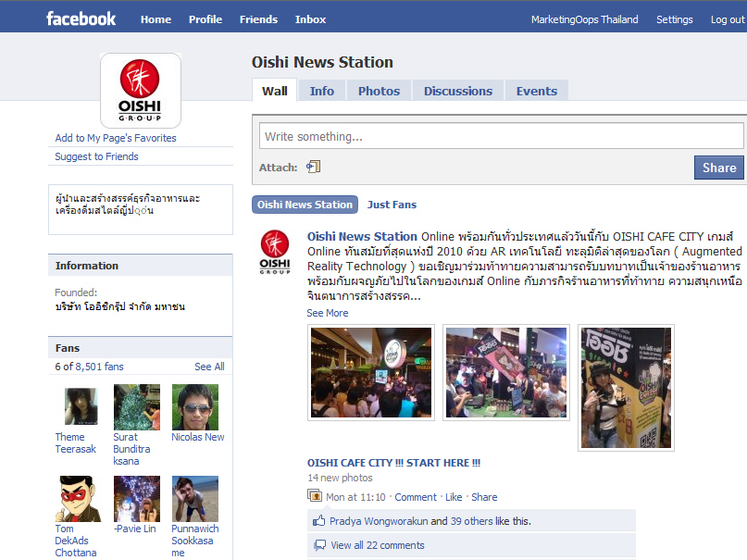Open Friends in the top bar

tap(258, 19)
